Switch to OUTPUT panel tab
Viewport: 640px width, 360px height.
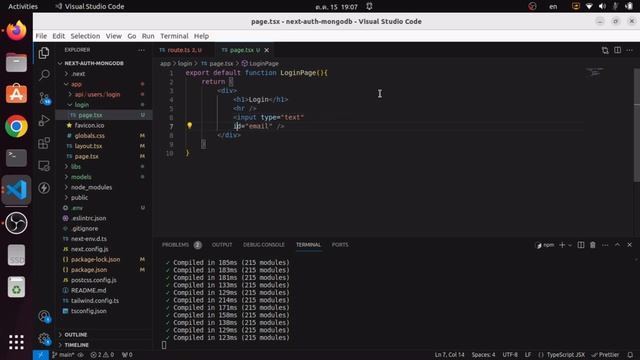click(222, 245)
